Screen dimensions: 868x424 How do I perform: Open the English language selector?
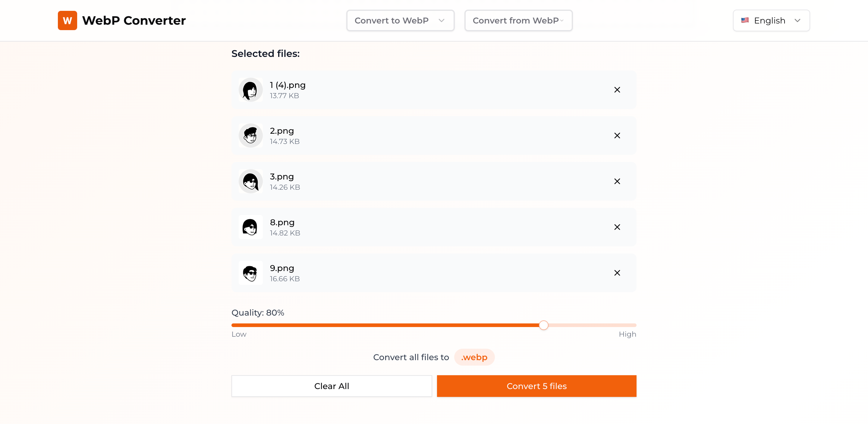click(771, 20)
